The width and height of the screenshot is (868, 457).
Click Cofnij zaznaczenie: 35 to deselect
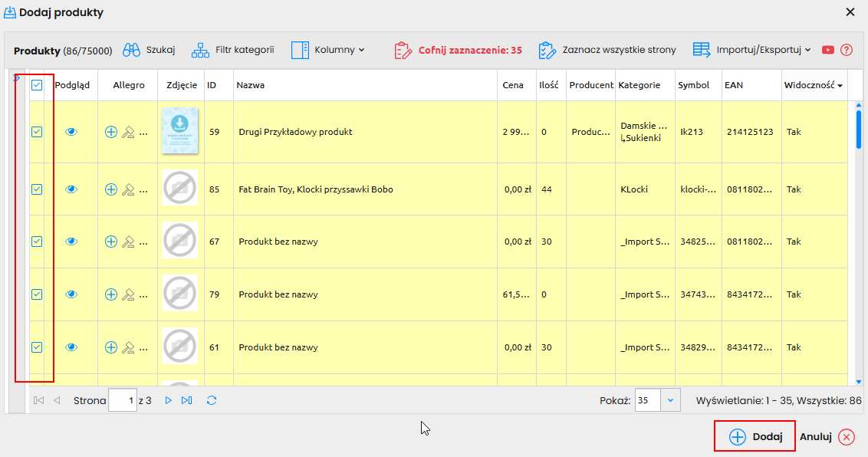tap(459, 51)
